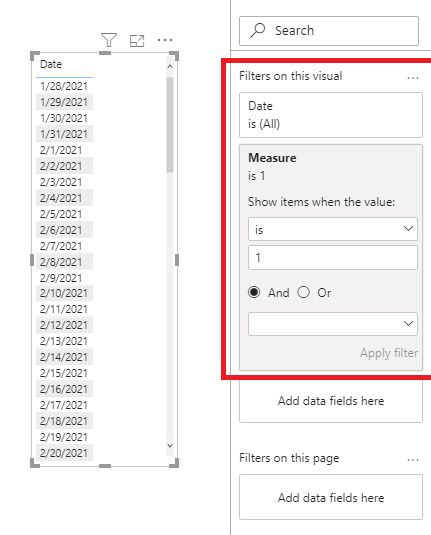
Task: Select the 2/11/2021 row
Action: 64,309
